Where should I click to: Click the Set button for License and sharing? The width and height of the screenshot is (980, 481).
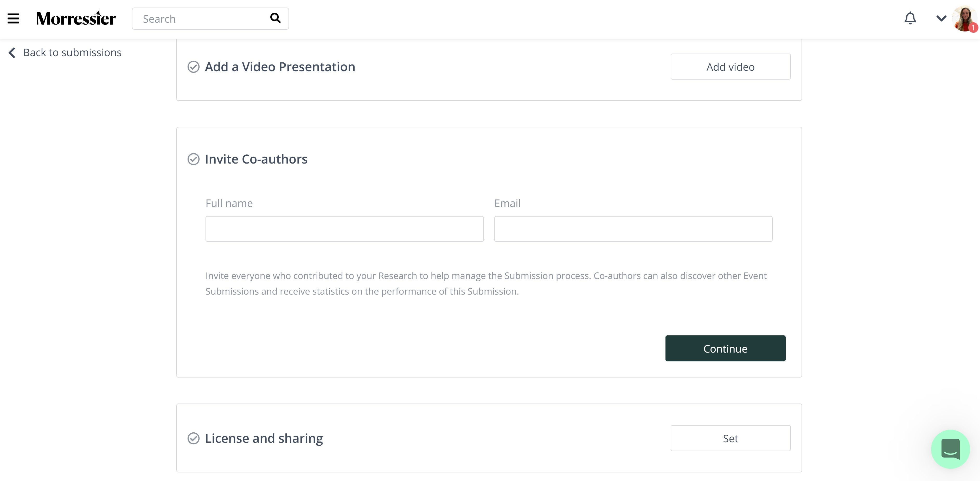click(x=731, y=438)
